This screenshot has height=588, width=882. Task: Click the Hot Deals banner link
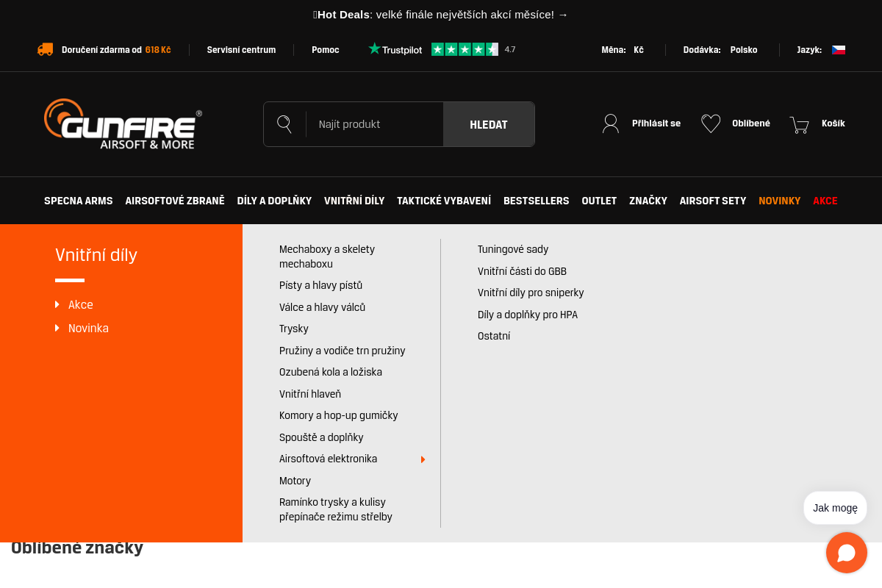coord(441,15)
